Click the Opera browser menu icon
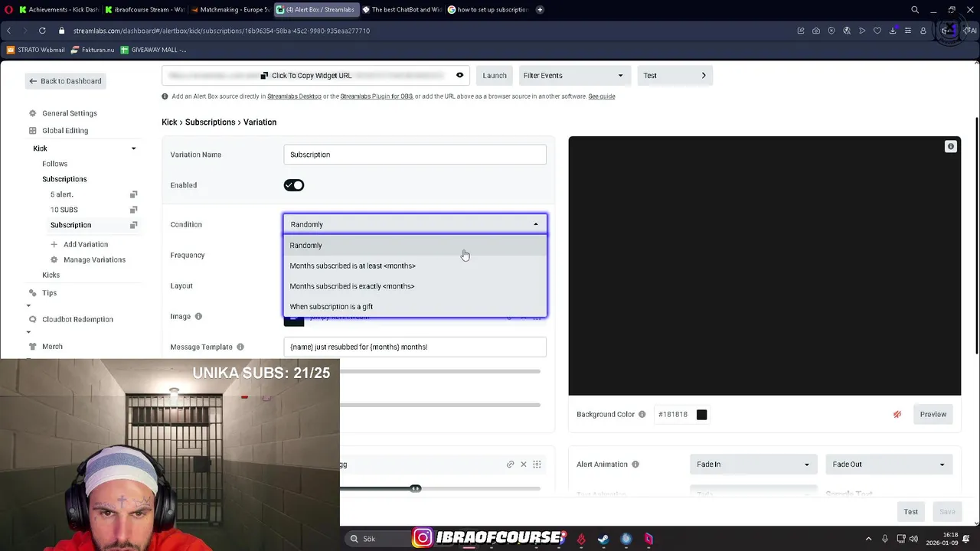 [9, 10]
